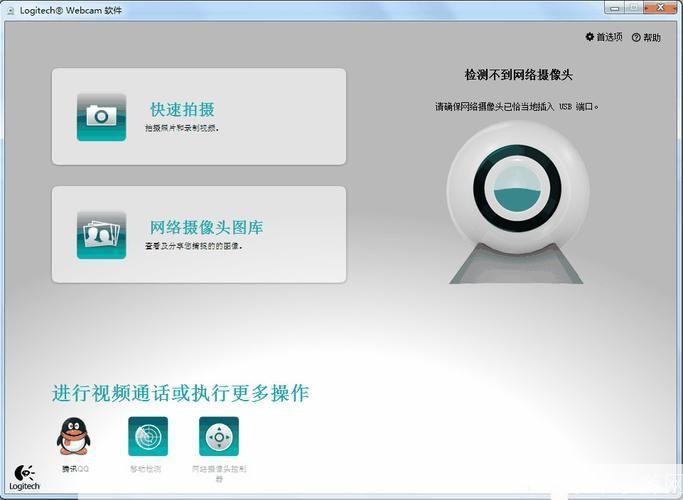Open the 帮助 help menu
The height and width of the screenshot is (500, 683).
652,38
